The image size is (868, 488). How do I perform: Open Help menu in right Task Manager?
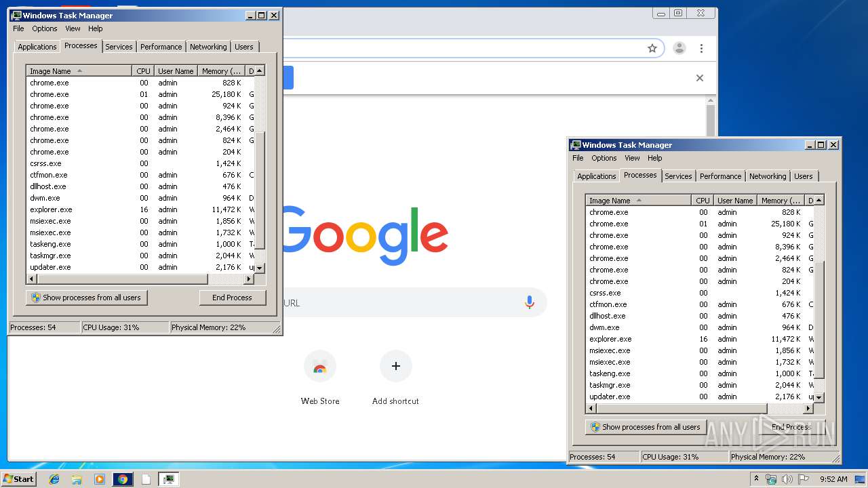(x=655, y=158)
